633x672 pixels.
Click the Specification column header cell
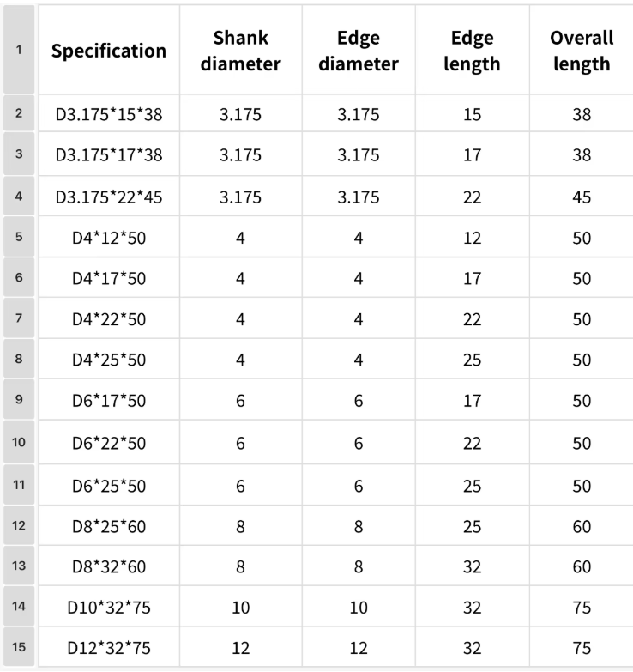click(108, 51)
